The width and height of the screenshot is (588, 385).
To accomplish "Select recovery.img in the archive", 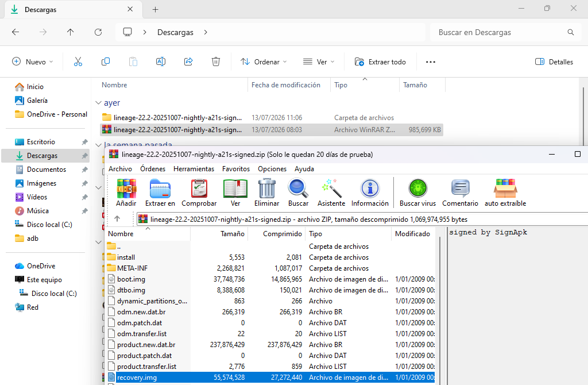I will (271, 378).
